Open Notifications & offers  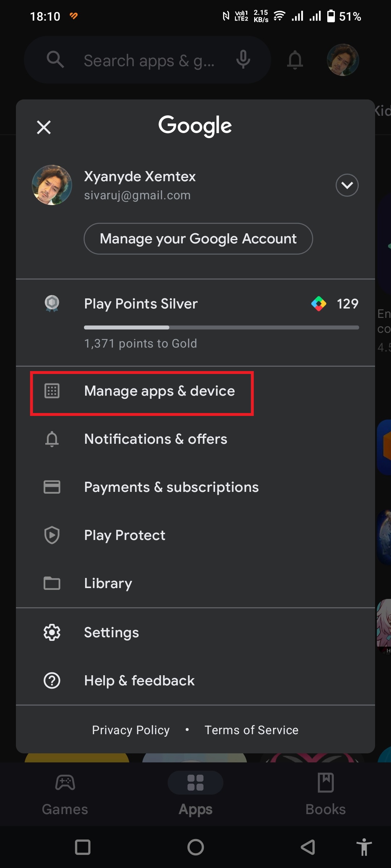pyautogui.click(x=156, y=439)
